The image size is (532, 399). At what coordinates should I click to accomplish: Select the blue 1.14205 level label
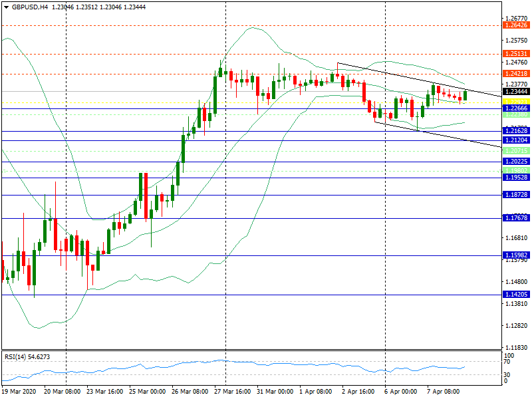pos(516,295)
